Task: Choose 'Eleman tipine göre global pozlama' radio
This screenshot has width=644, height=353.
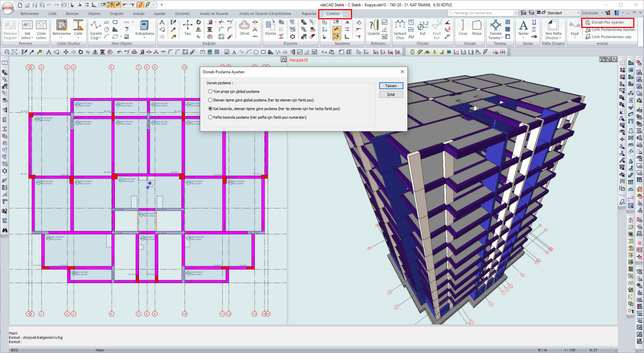Action: (210, 100)
